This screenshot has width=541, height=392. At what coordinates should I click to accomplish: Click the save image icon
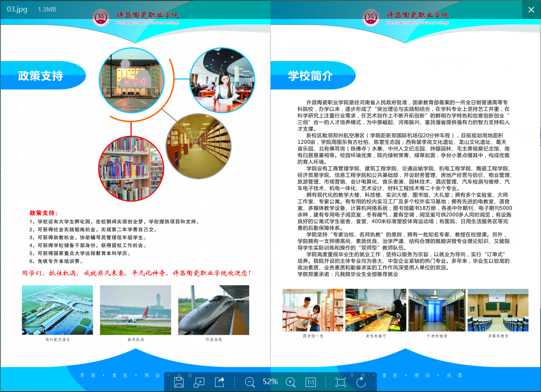[x=179, y=382]
